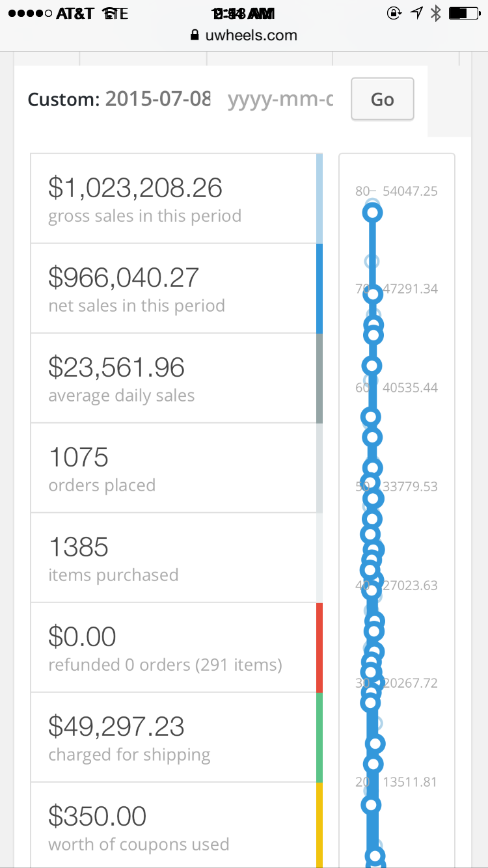Viewport: 488px width, 868px height.
Task: Click the empty yyyy-mm-dd end date field
Action: click(280, 100)
